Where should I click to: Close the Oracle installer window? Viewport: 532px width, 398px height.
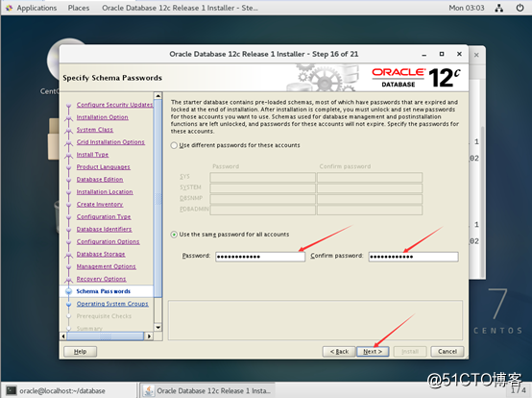459,54
